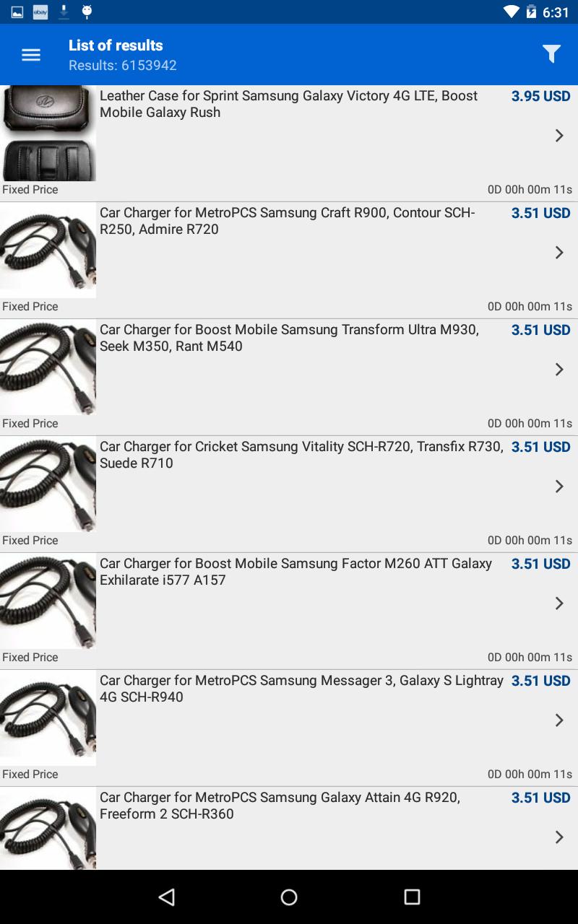Tap the eBay notification icon in status bar
Image resolution: width=578 pixels, height=924 pixels.
[40, 12]
